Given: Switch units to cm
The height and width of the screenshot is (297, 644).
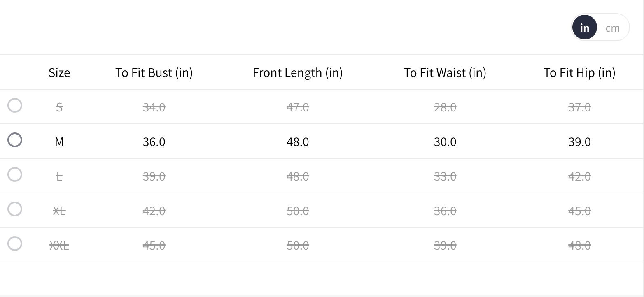Looking at the screenshot, I should [x=612, y=28].
